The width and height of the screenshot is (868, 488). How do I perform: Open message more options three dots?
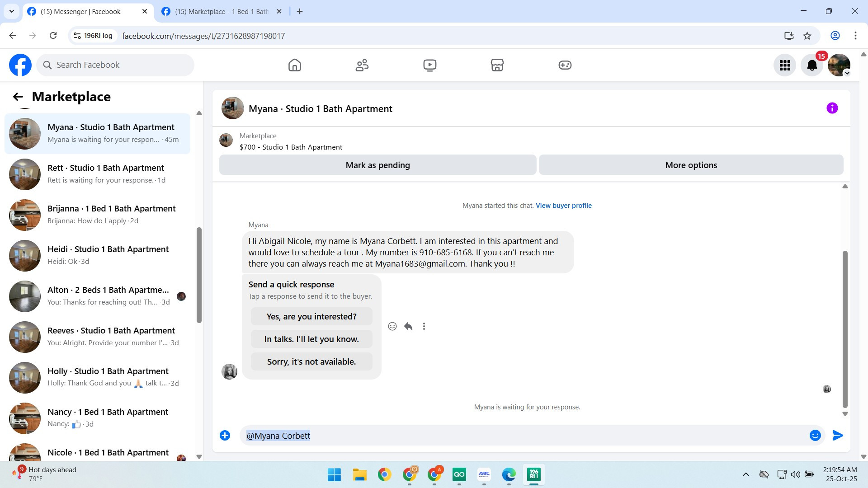(x=424, y=326)
